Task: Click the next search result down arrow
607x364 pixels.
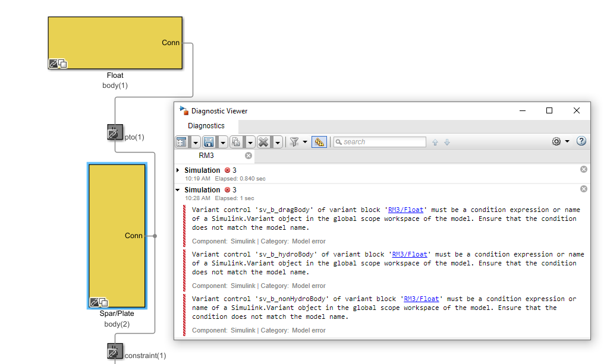Action: (x=446, y=142)
